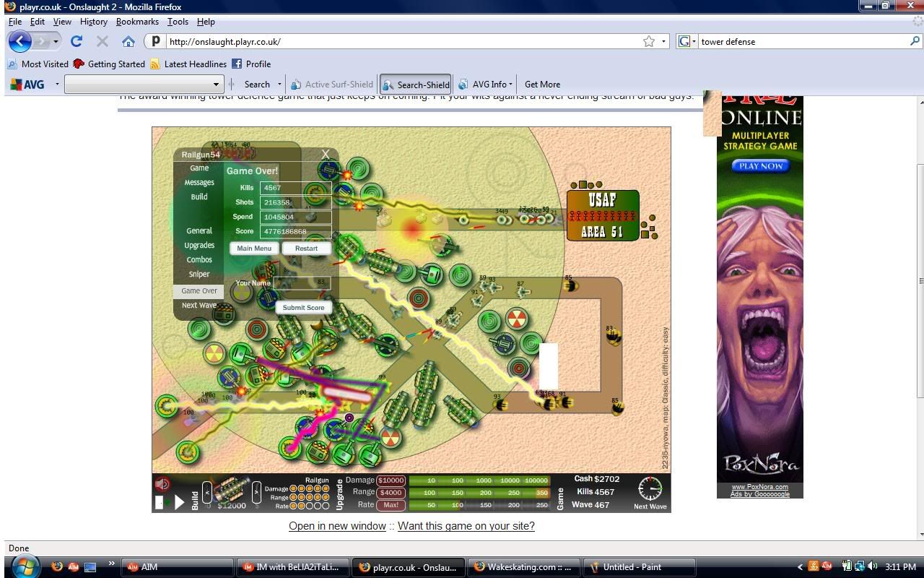This screenshot has width=924, height=578.
Task: Buy the $10000 Damage upgrade
Action: point(391,480)
